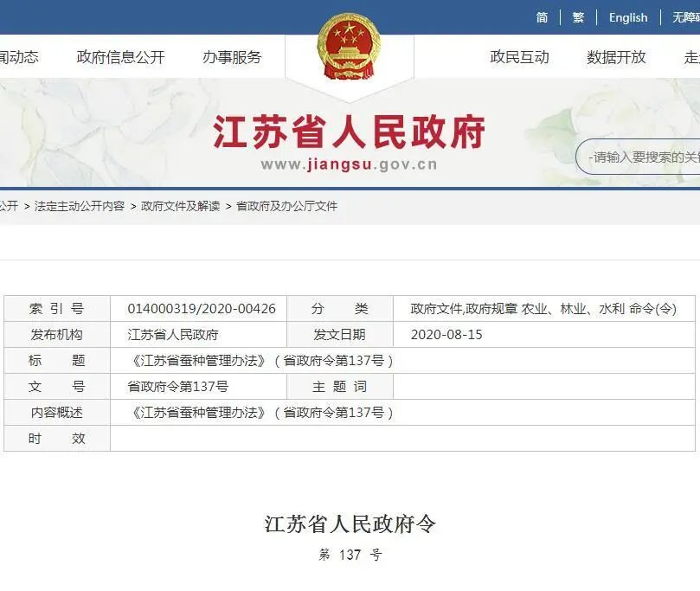The height and width of the screenshot is (591, 700).
Task: Click www.jiangsu.gov.cn URL text
Action: point(349,164)
